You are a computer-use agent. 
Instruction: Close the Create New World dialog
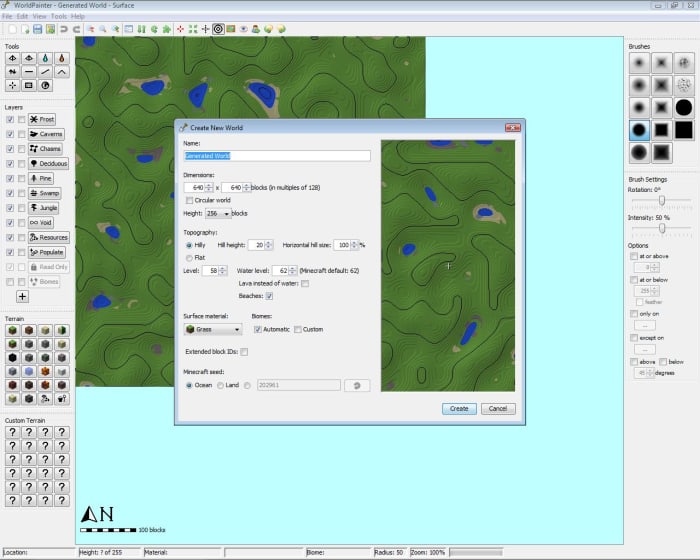coord(512,128)
